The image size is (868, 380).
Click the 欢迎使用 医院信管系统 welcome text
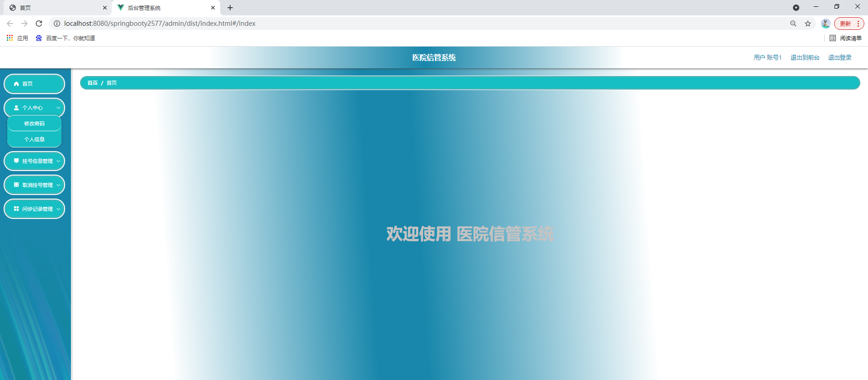470,234
